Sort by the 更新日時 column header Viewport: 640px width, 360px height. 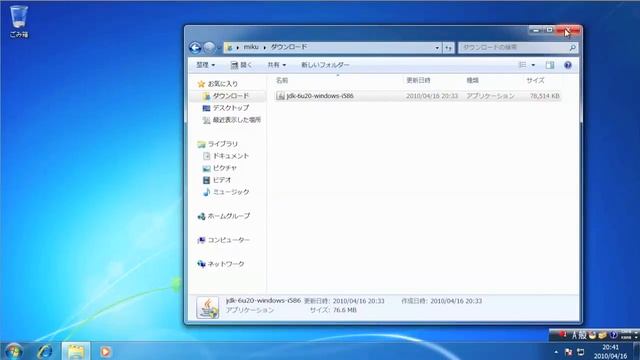pyautogui.click(x=418, y=80)
